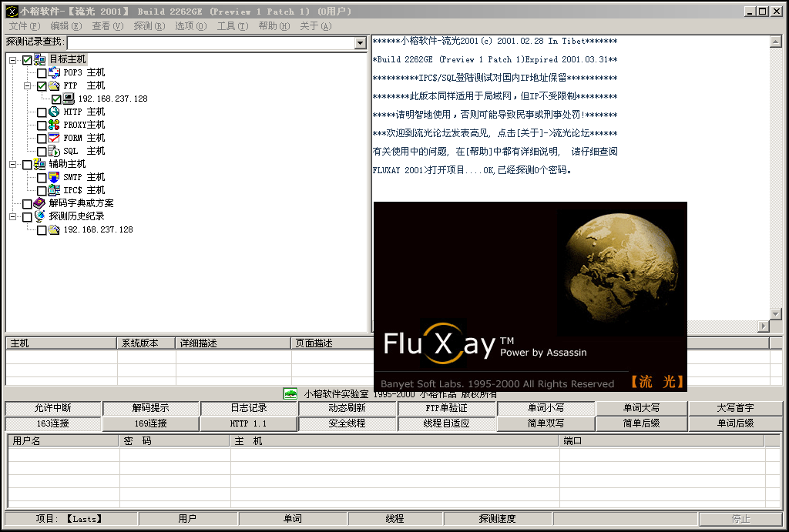Viewport: 789px width, 532px height.
Task: Click the 线程自适应 button
Action: pos(446,423)
